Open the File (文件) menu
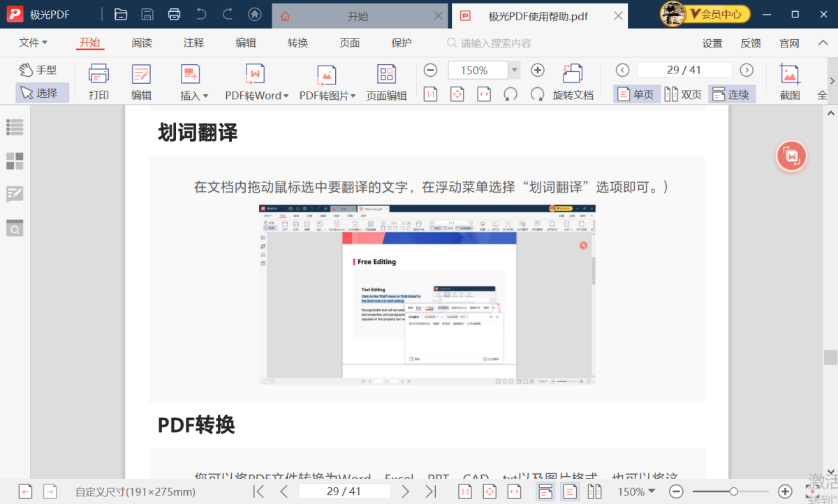838x504 pixels. (33, 43)
